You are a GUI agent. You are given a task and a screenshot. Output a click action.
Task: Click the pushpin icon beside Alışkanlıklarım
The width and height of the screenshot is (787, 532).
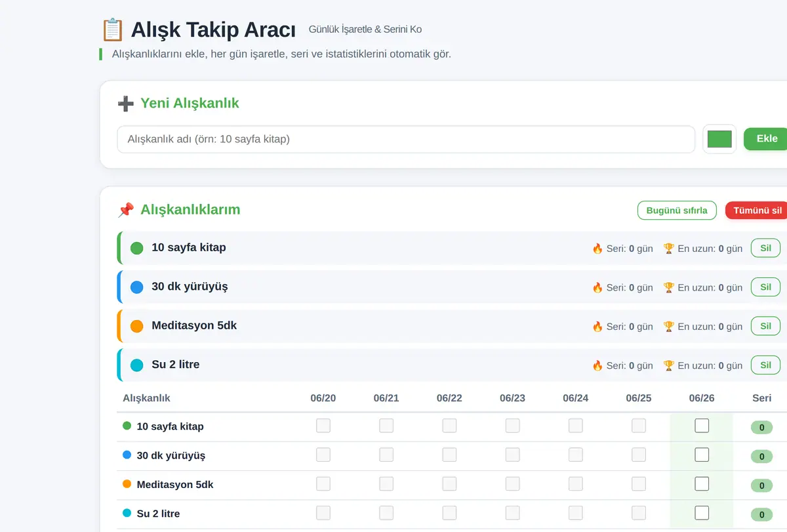tap(125, 210)
